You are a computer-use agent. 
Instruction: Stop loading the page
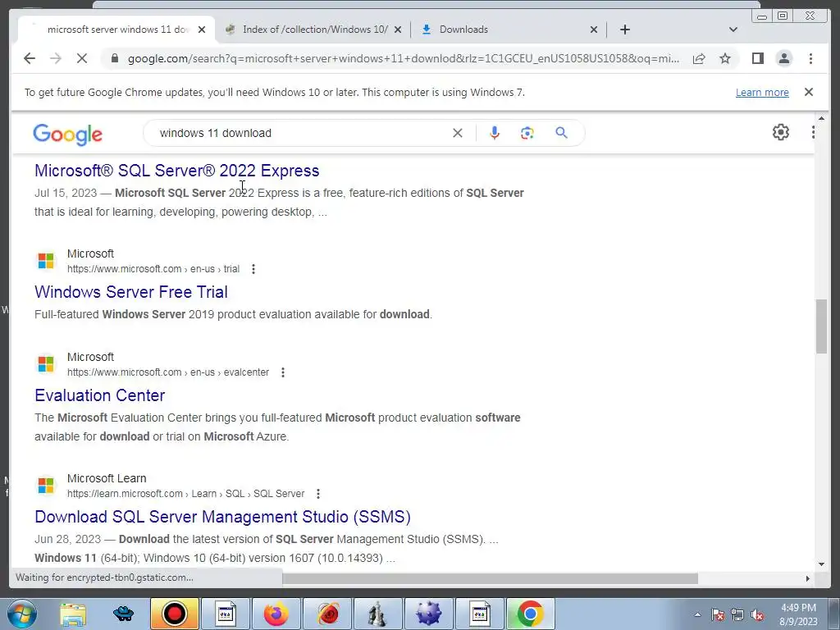(82, 58)
